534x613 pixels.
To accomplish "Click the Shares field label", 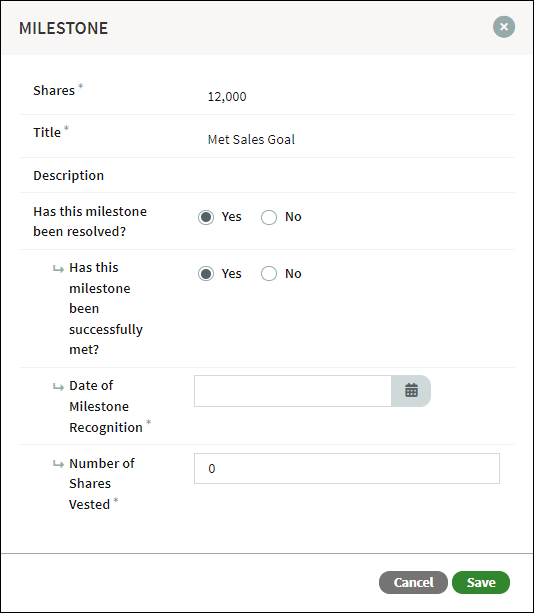I will 54,90.
